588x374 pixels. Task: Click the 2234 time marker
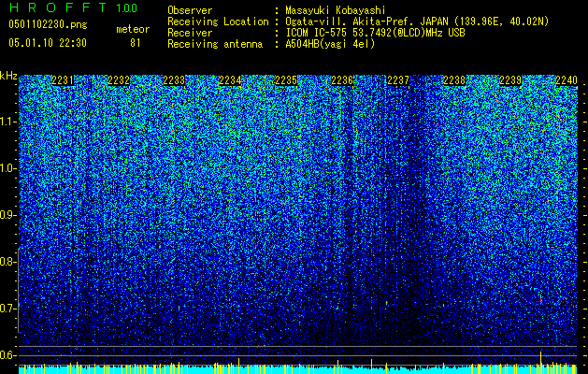click(230, 80)
